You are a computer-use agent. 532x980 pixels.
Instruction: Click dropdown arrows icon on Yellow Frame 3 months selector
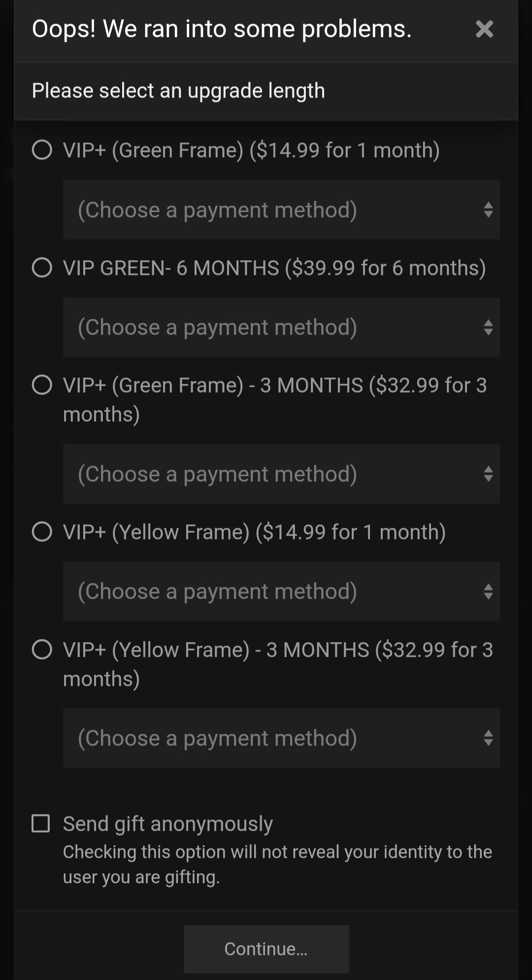[488, 738]
